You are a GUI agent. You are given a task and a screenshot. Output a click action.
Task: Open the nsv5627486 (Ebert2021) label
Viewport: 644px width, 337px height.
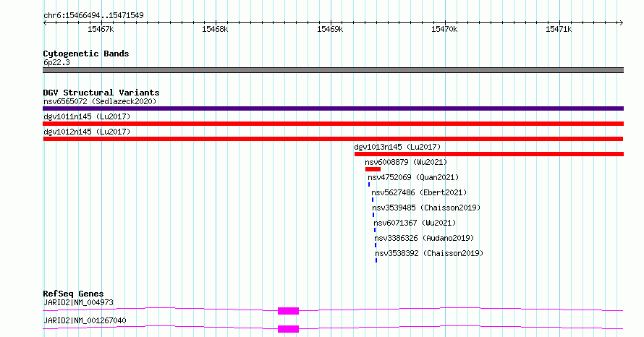(419, 192)
